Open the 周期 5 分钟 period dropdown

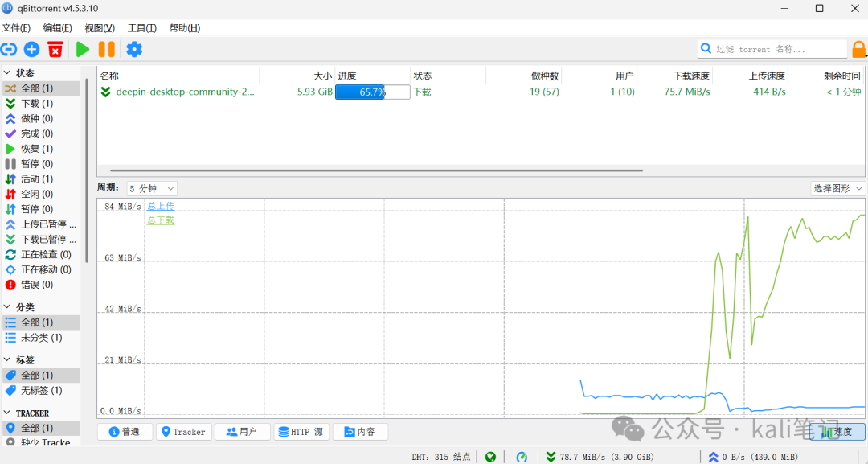(152, 188)
